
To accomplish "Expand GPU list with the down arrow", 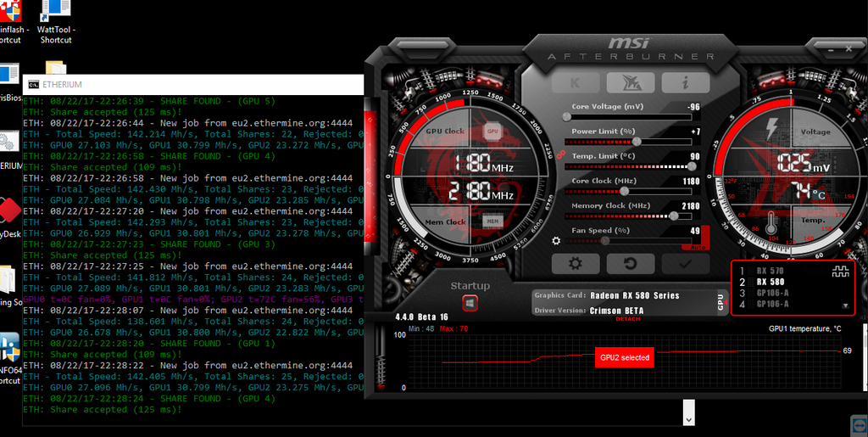I will click(x=845, y=305).
